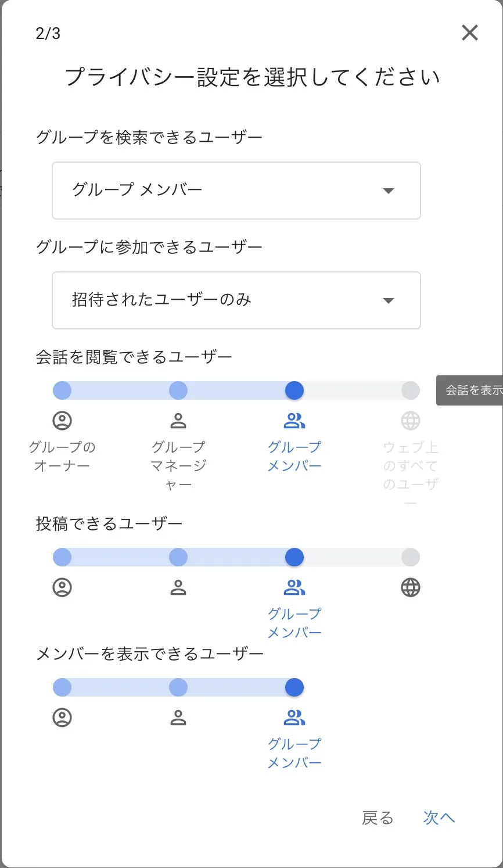The image size is (503, 868).
Task: Click the 次へ button
Action: pyautogui.click(x=439, y=818)
